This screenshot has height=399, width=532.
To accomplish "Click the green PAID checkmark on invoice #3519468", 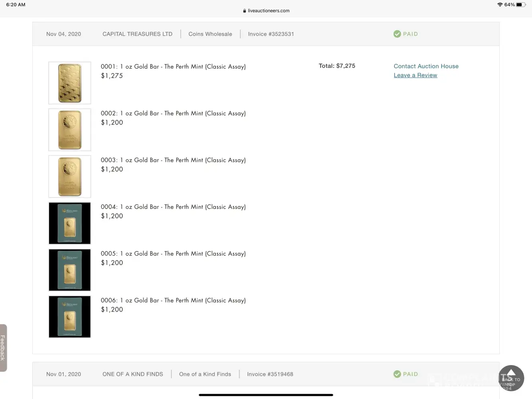I will pos(397,374).
